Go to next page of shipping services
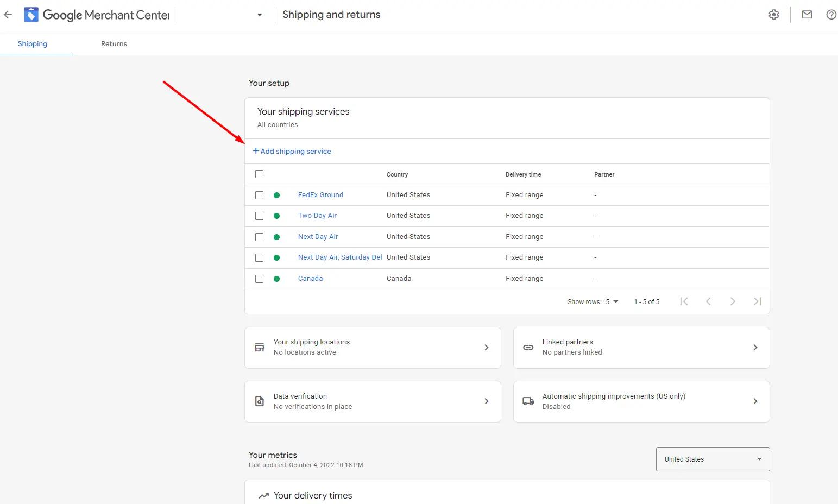 click(733, 301)
